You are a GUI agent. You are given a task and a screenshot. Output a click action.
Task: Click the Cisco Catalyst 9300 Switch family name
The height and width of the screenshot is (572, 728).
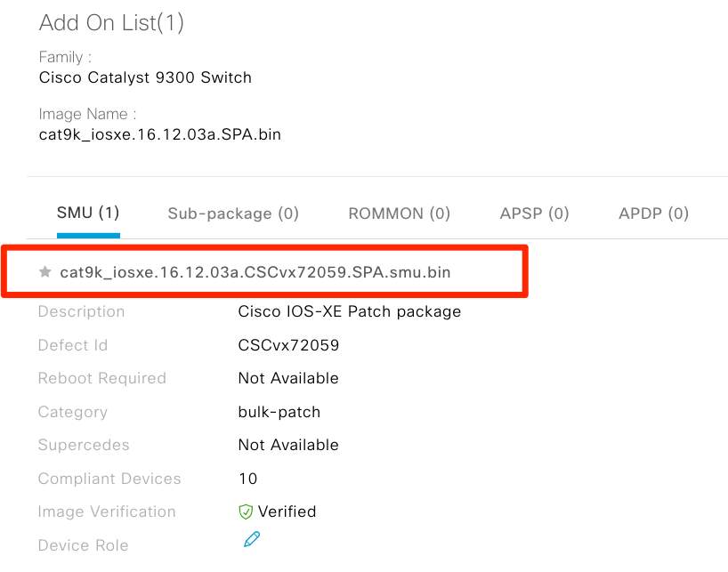click(145, 77)
